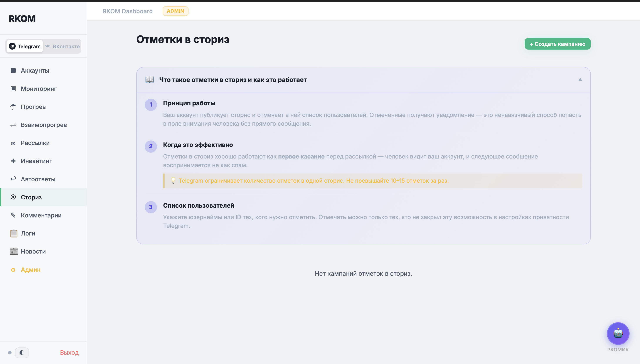This screenshot has height=364, width=640.
Task: Click the 'Нет кампаний отметок в сториз.' text
Action: (x=363, y=274)
